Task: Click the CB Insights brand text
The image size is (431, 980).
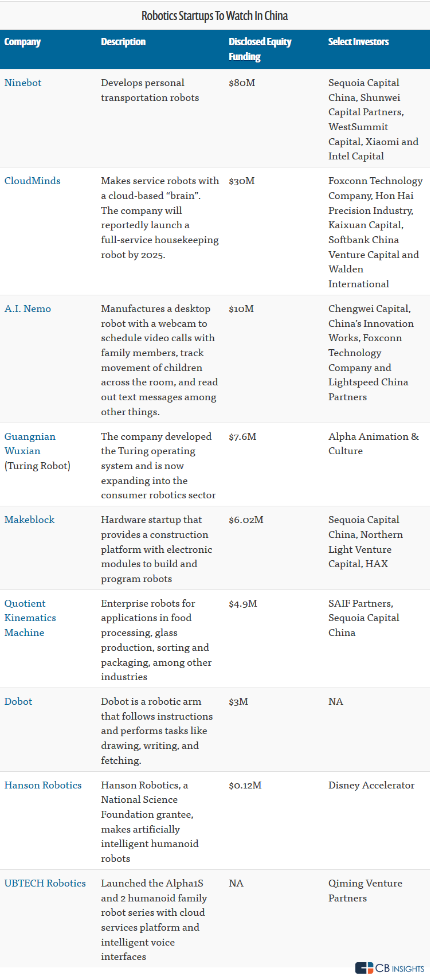Action: [x=400, y=969]
